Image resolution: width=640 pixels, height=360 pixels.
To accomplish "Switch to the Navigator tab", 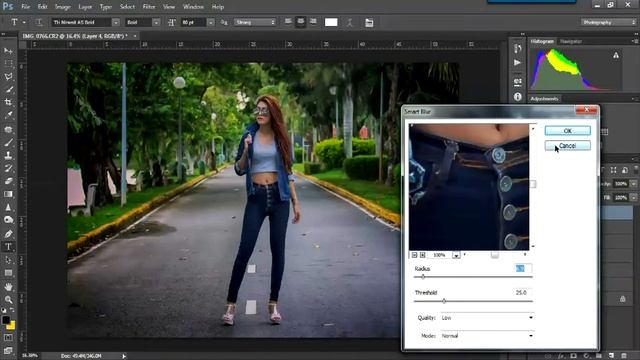I will 570,41.
